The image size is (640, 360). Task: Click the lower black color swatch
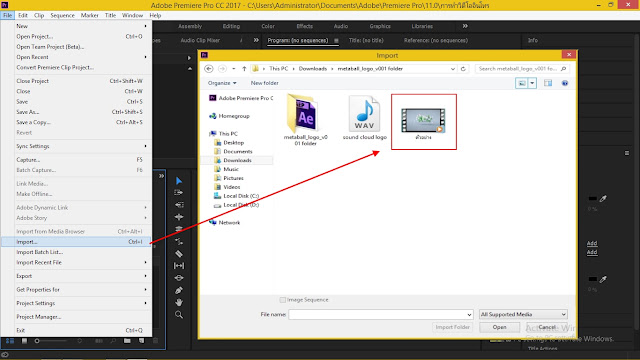pyautogui.click(x=593, y=279)
